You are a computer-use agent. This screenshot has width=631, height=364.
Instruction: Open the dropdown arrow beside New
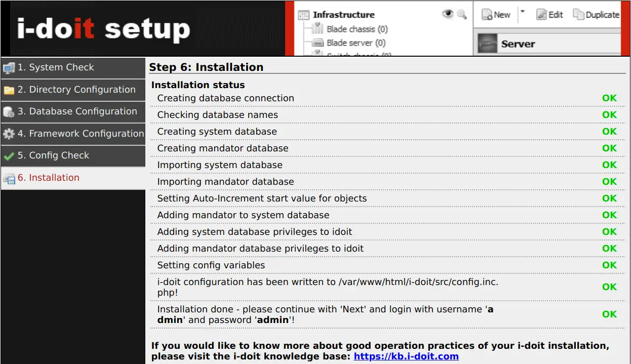[x=522, y=12]
